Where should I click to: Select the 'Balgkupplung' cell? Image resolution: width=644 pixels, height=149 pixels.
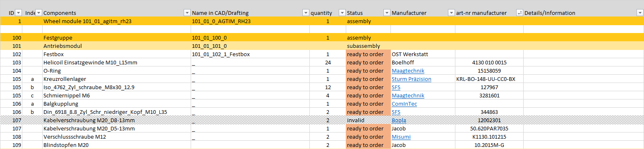click(117, 104)
